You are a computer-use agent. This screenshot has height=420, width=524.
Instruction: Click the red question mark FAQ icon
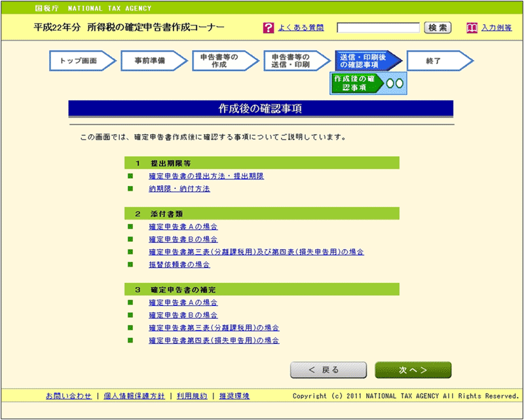coord(268,28)
